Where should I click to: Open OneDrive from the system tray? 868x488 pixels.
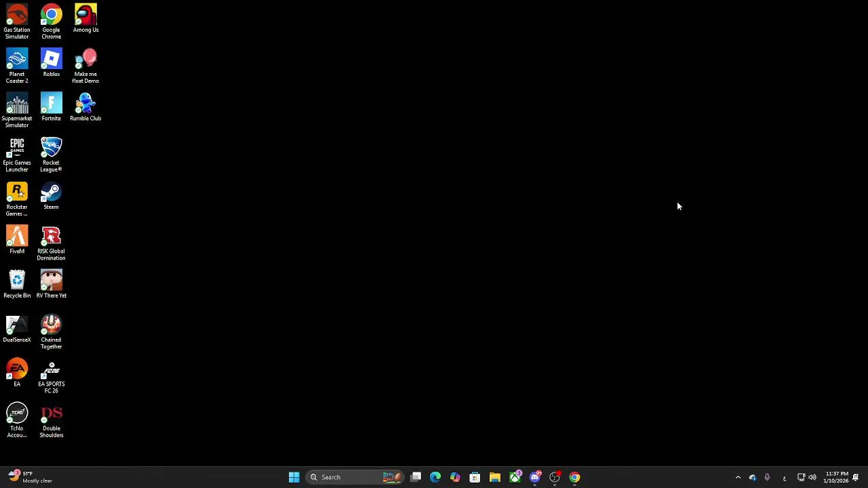pyautogui.click(x=753, y=477)
